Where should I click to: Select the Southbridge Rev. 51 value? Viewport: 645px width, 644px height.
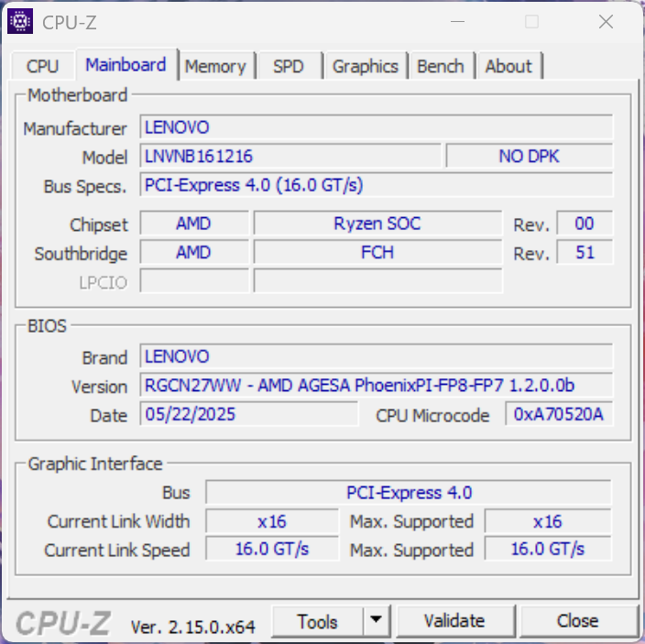pos(585,252)
